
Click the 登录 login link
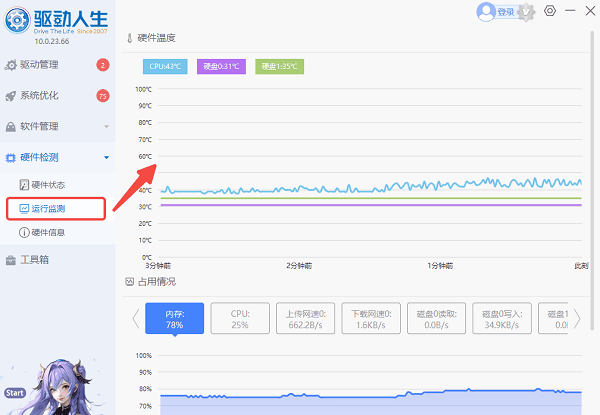pyautogui.click(x=506, y=12)
